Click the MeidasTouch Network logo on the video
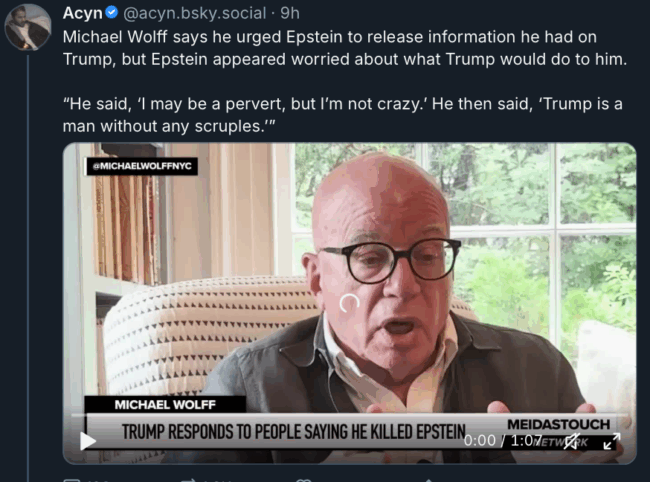650x482 pixels. click(558, 431)
